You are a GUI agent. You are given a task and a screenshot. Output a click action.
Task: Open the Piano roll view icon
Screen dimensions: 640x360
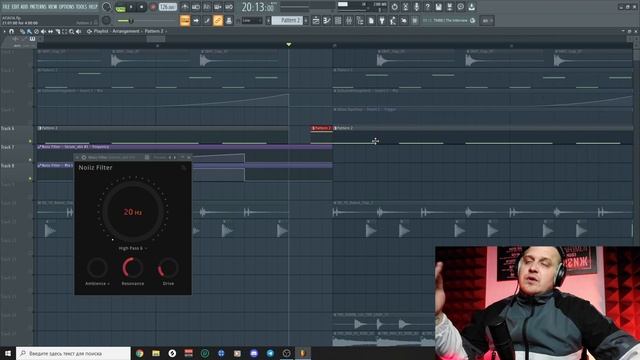coord(327,20)
